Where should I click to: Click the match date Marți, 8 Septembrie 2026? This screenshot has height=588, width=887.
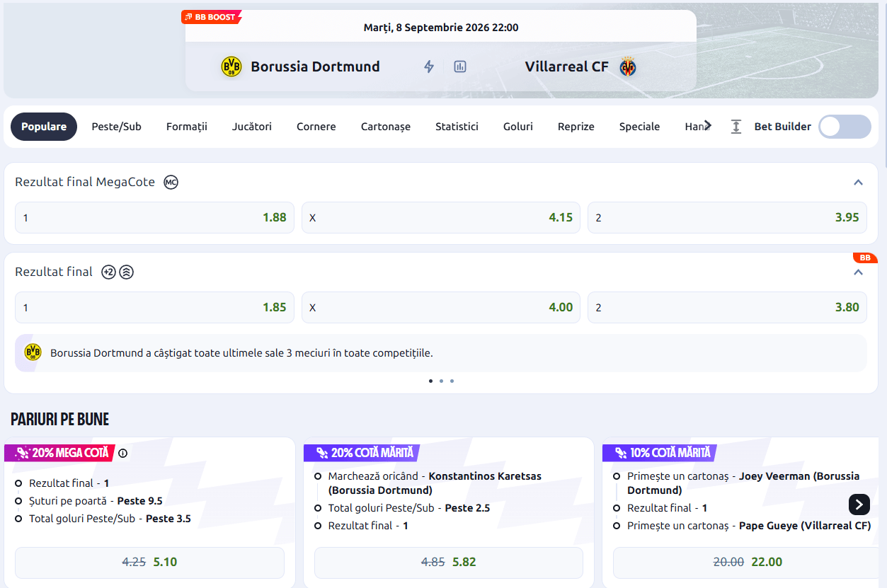pos(441,28)
